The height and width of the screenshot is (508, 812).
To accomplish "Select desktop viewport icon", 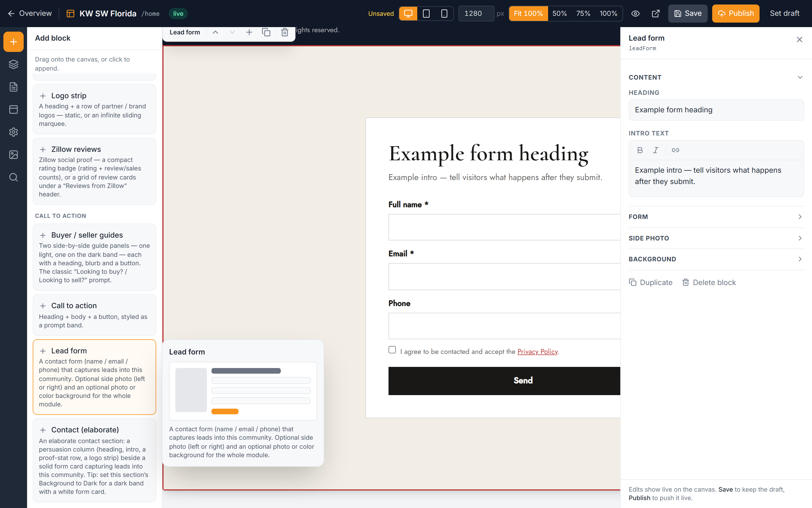I will click(408, 14).
